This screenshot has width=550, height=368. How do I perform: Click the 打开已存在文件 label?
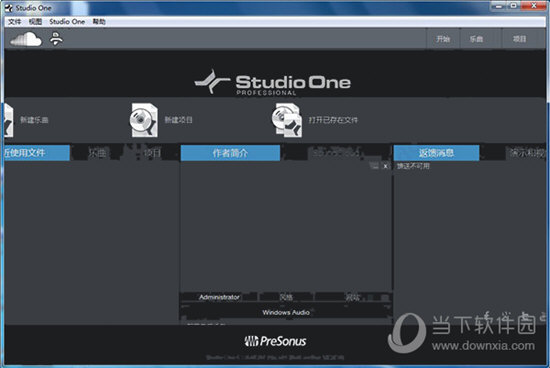click(x=333, y=120)
